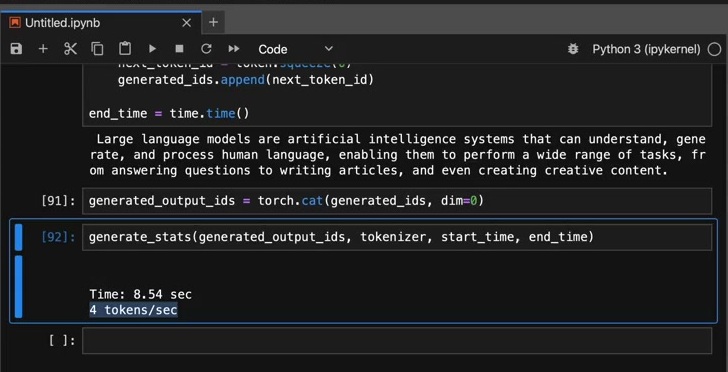728x372 pixels.
Task: Select the Untitled.ipynb tab
Action: pyautogui.click(x=101, y=23)
